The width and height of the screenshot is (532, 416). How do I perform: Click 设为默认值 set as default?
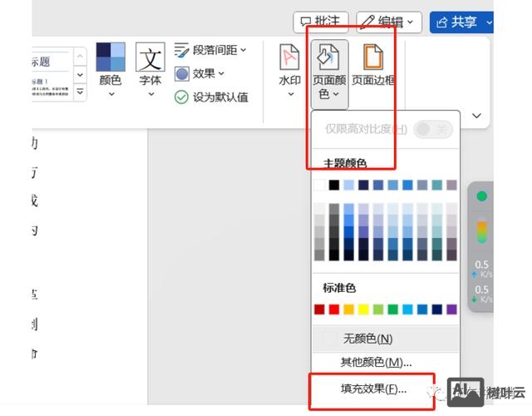(x=211, y=97)
